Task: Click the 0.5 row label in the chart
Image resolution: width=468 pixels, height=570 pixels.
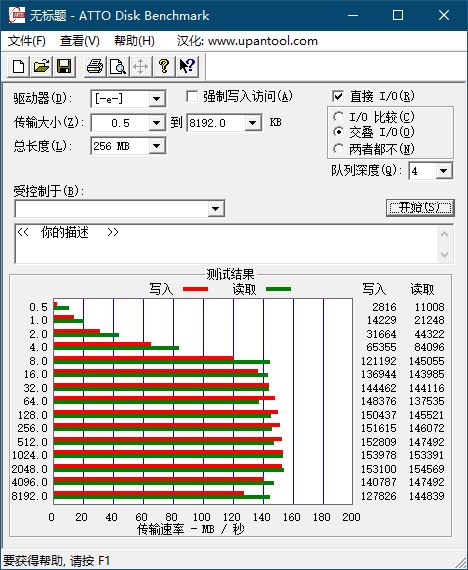Action: (x=39, y=307)
